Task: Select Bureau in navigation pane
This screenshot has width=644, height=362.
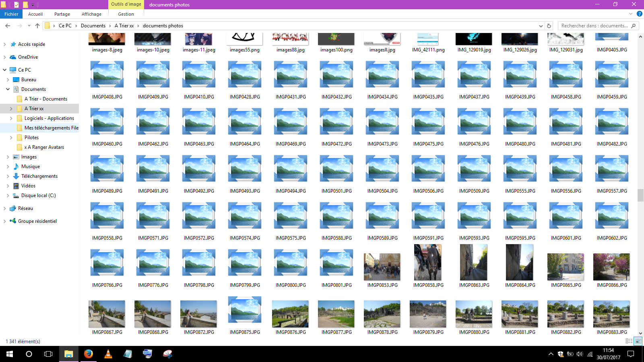Action: point(29,80)
